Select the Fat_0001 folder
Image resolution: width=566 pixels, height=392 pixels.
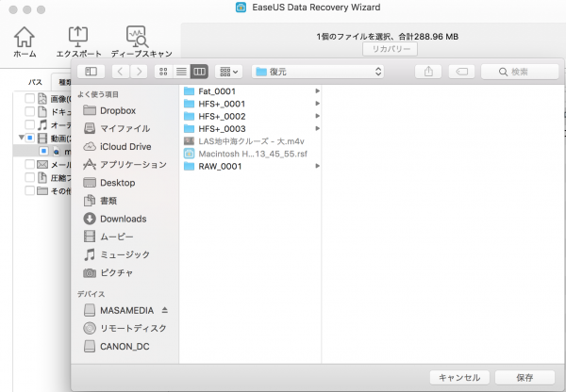(x=250, y=91)
